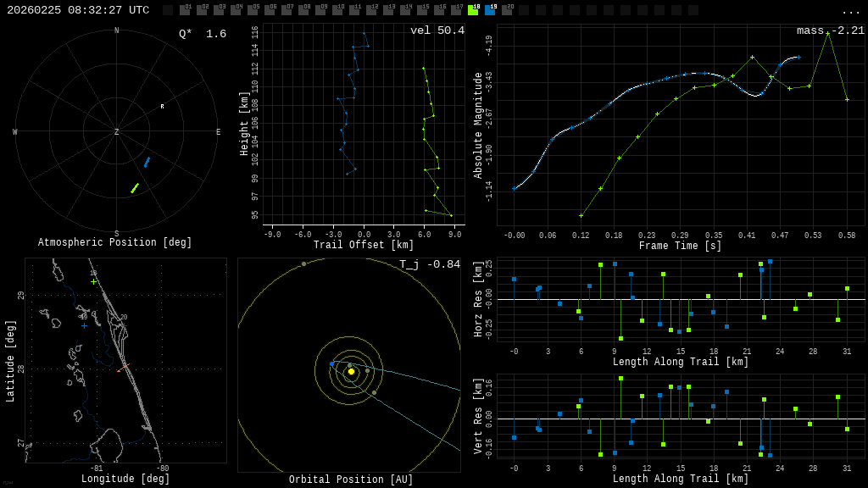Click the zenith Z marker in polar plot
This screenshot has width=868, height=488.
117,132
